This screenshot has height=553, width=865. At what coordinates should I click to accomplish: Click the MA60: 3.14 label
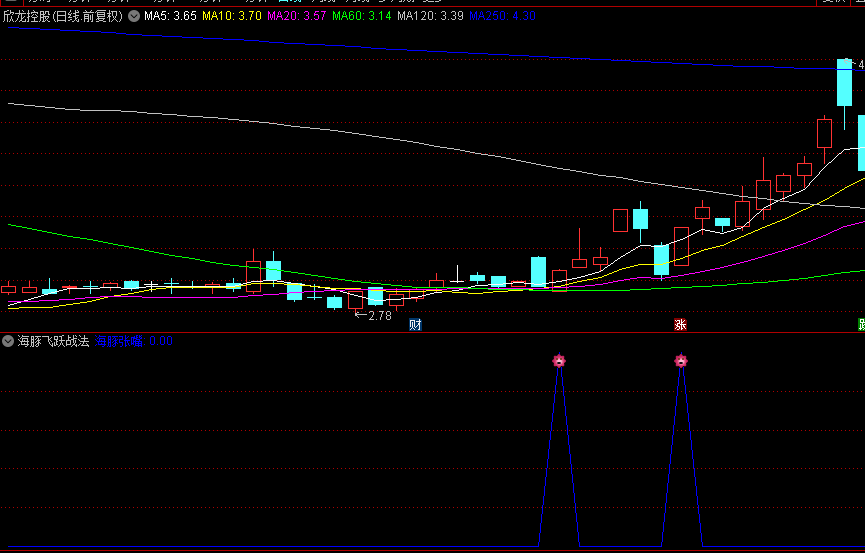(x=362, y=16)
